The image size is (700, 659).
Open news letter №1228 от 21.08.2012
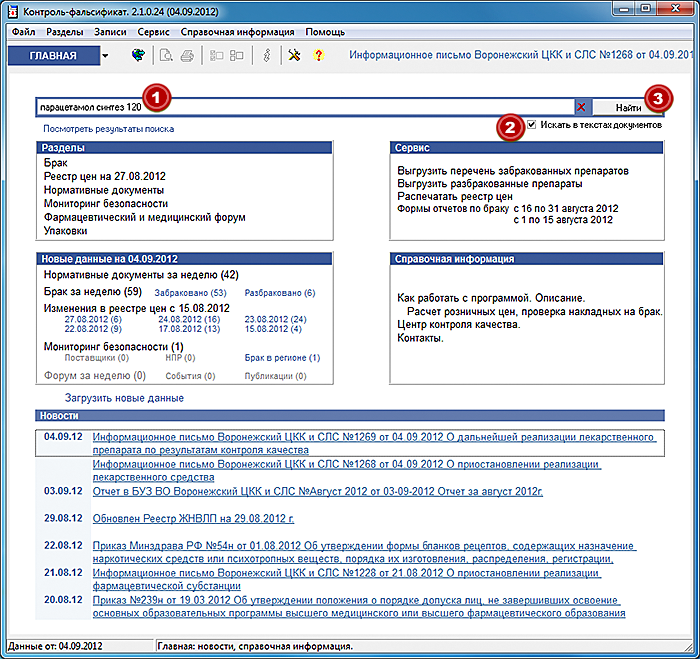click(x=347, y=579)
